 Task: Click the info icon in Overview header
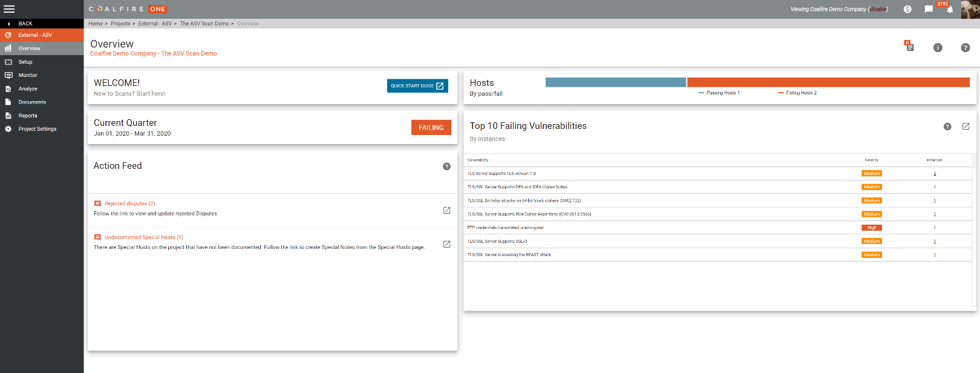tap(938, 48)
